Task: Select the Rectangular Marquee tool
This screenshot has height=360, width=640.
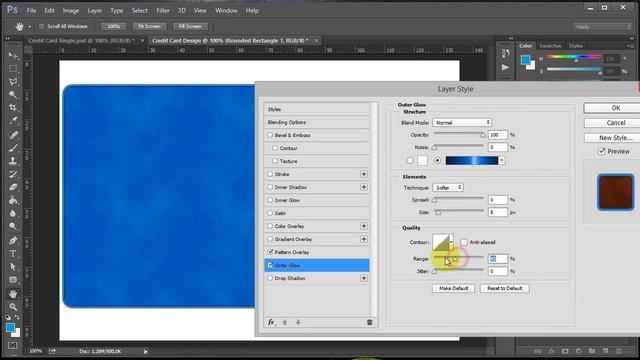Action: [x=13, y=68]
